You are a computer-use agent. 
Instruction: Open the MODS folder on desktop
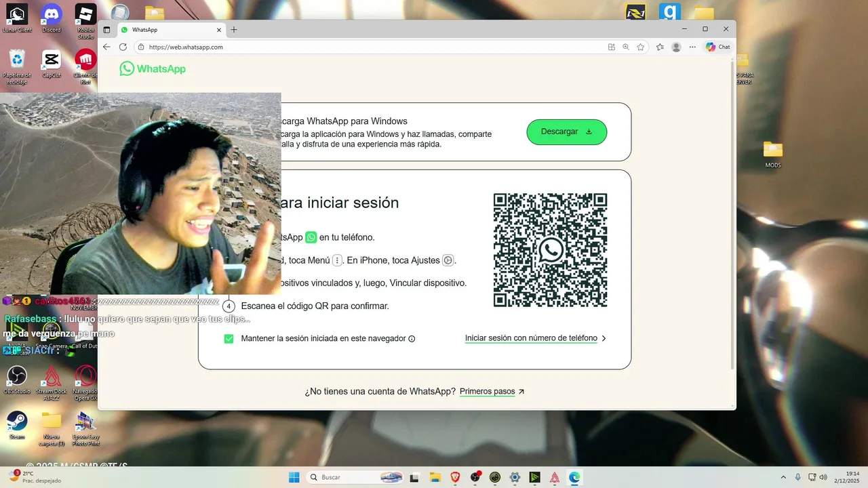pos(772,155)
